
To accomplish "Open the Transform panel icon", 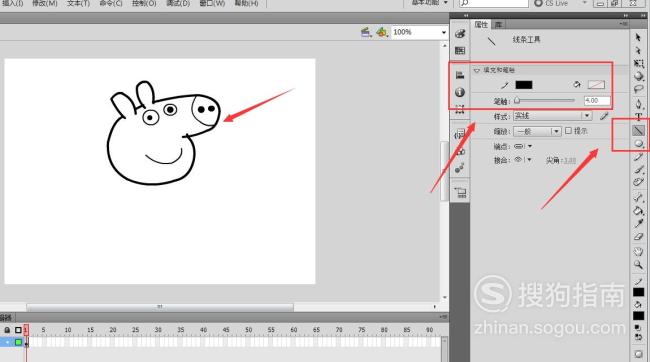I will pyautogui.click(x=460, y=109).
